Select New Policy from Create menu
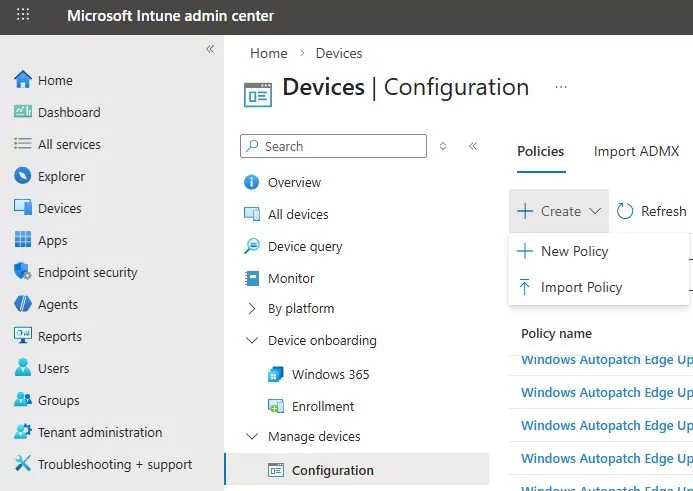 (x=599, y=251)
